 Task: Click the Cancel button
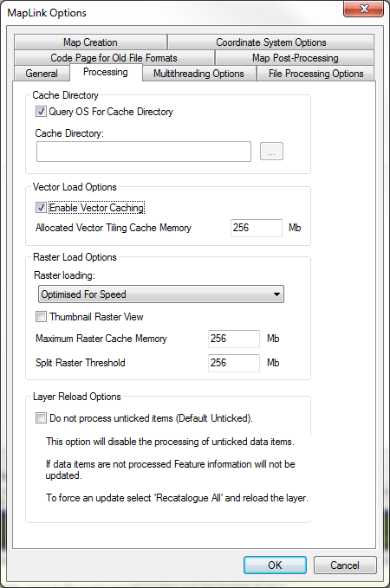[345, 565]
